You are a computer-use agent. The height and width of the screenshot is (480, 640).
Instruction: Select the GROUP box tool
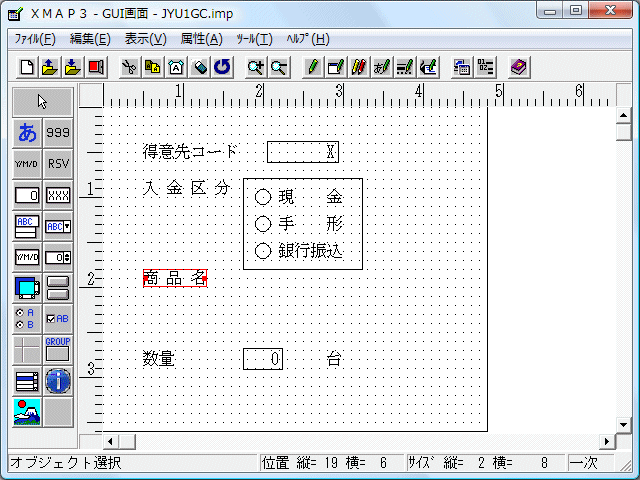tap(58, 350)
